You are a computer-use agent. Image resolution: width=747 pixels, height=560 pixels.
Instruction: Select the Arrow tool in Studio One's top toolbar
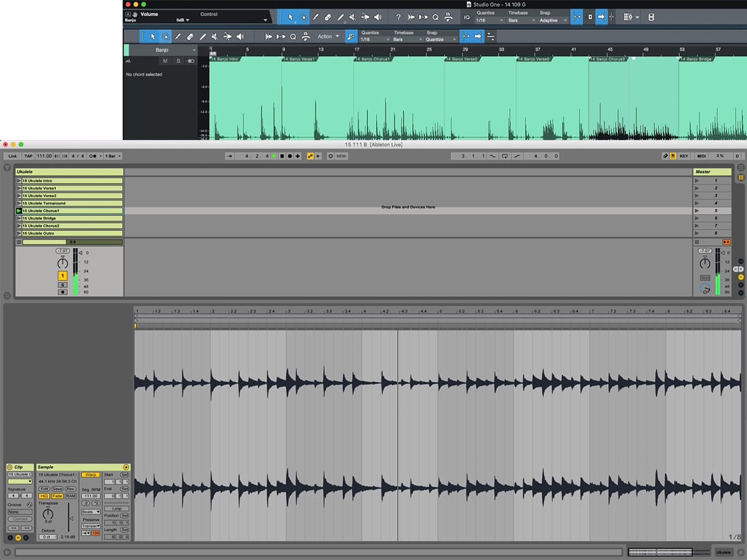click(x=290, y=17)
